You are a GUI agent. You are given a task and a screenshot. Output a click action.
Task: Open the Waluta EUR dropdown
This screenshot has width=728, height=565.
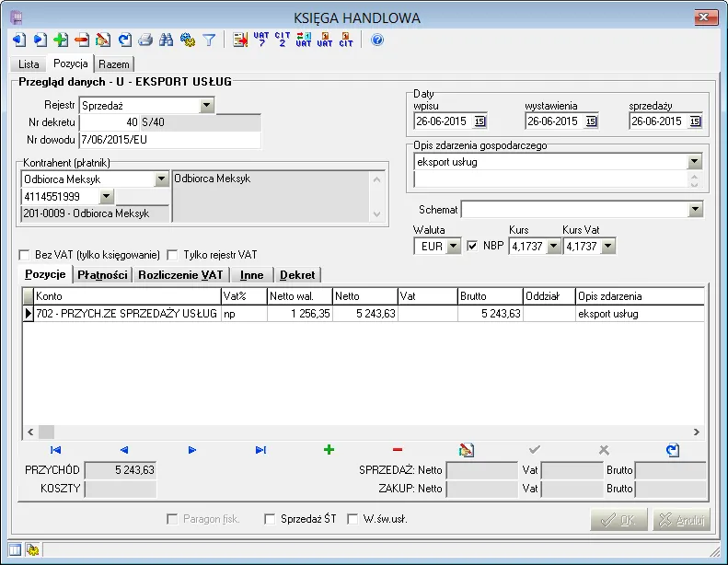coord(453,246)
